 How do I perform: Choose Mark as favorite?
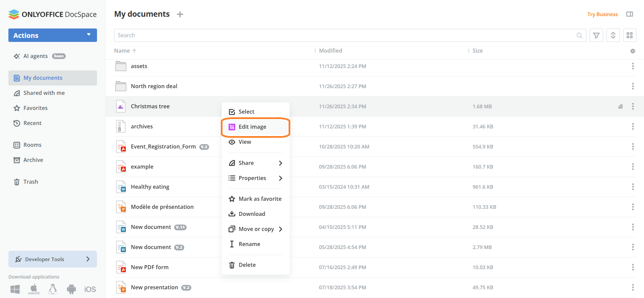tap(256, 199)
